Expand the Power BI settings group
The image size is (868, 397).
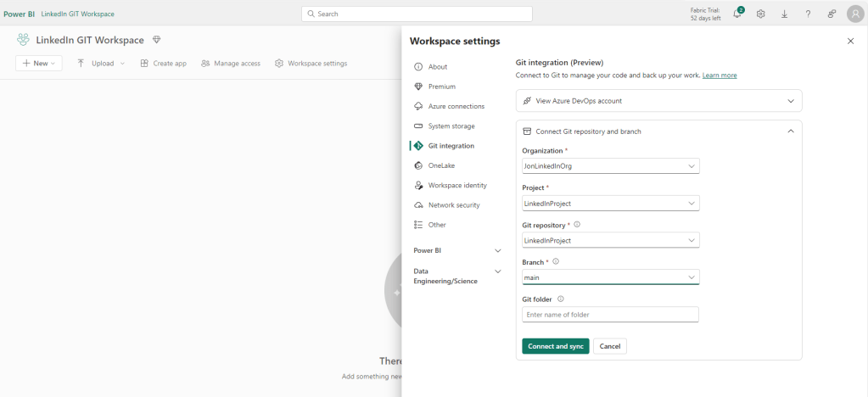click(457, 251)
